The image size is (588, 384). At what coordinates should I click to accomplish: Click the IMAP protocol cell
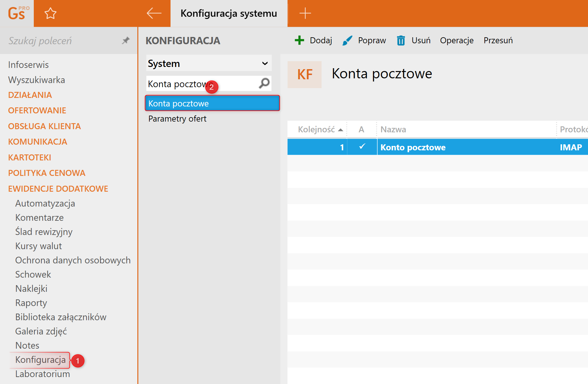(571, 147)
